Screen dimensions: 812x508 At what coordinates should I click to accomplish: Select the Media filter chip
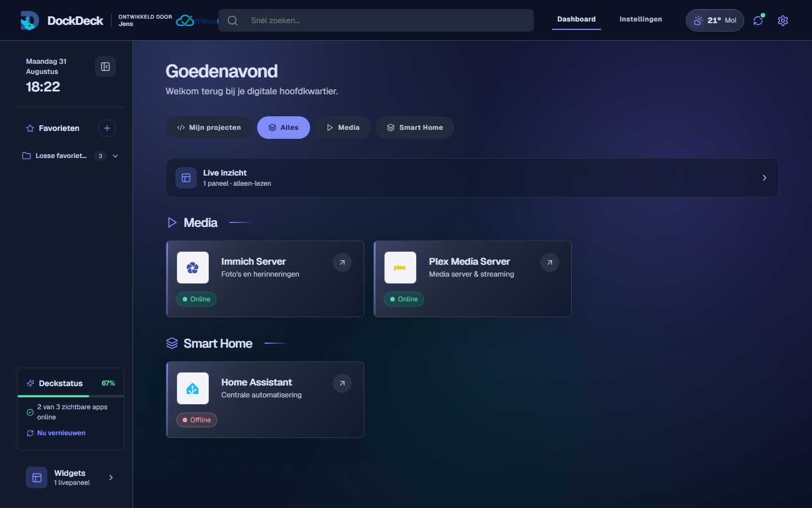click(x=343, y=128)
